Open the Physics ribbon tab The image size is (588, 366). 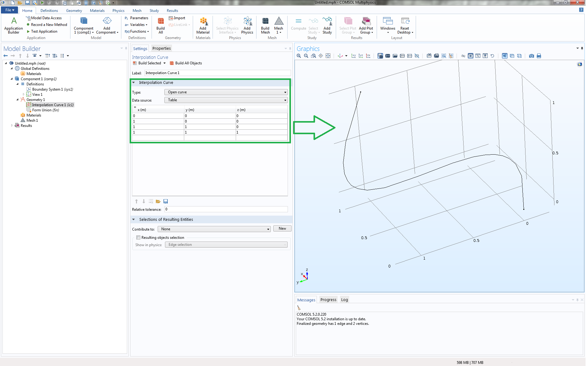pyautogui.click(x=118, y=10)
